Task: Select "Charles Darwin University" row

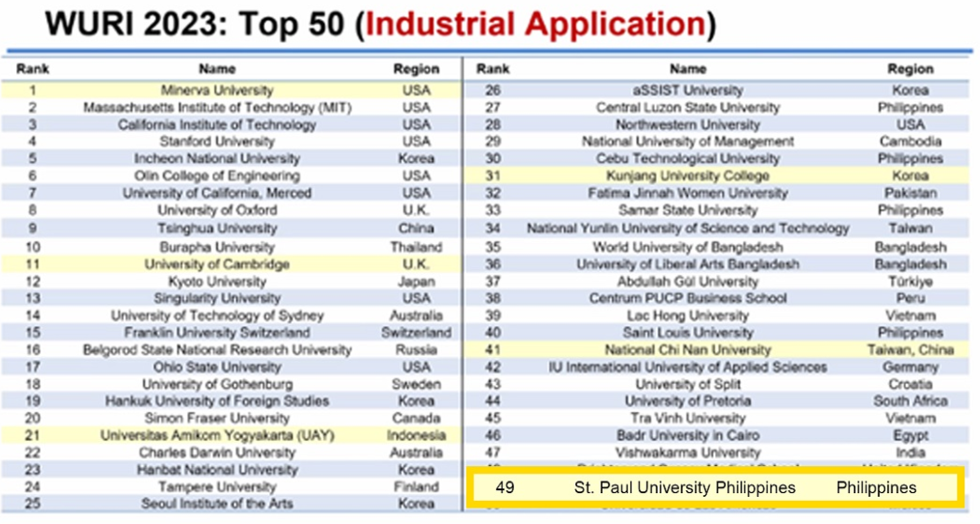Action: click(x=232, y=453)
